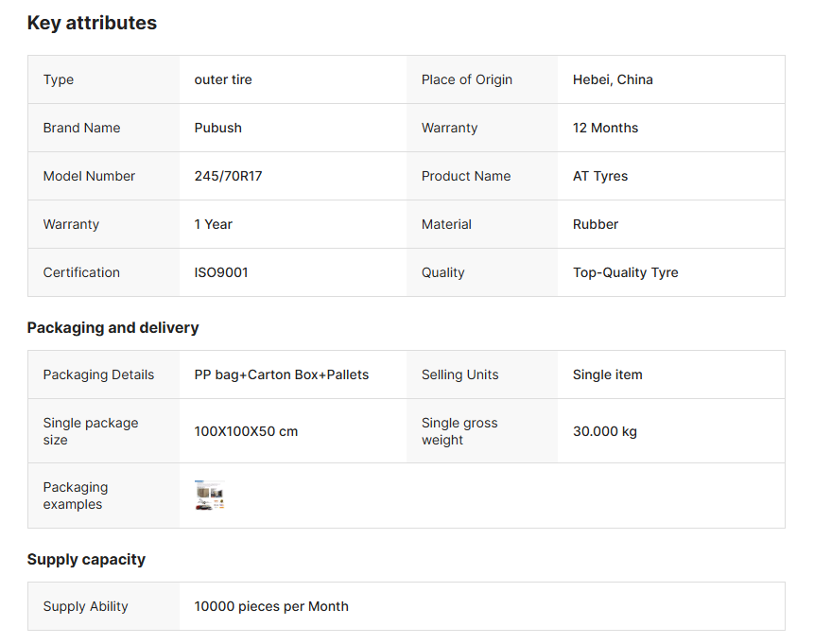This screenshot has width=814, height=644.
Task: Click the Single item selling units value
Action: [x=607, y=374]
